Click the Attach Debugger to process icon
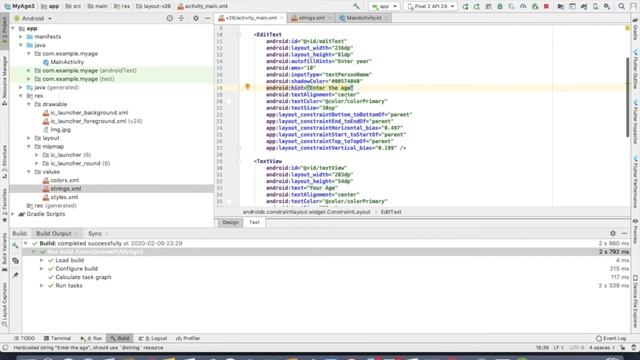 (x=535, y=6)
